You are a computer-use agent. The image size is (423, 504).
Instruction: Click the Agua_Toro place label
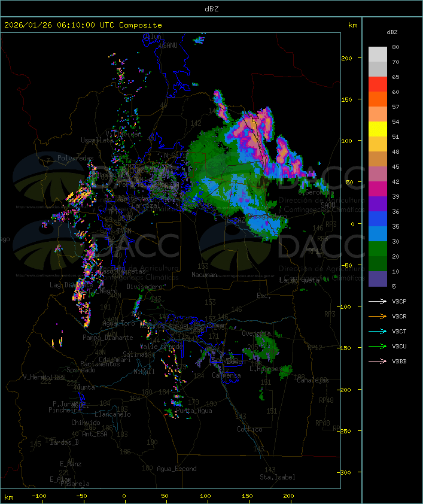(x=118, y=324)
